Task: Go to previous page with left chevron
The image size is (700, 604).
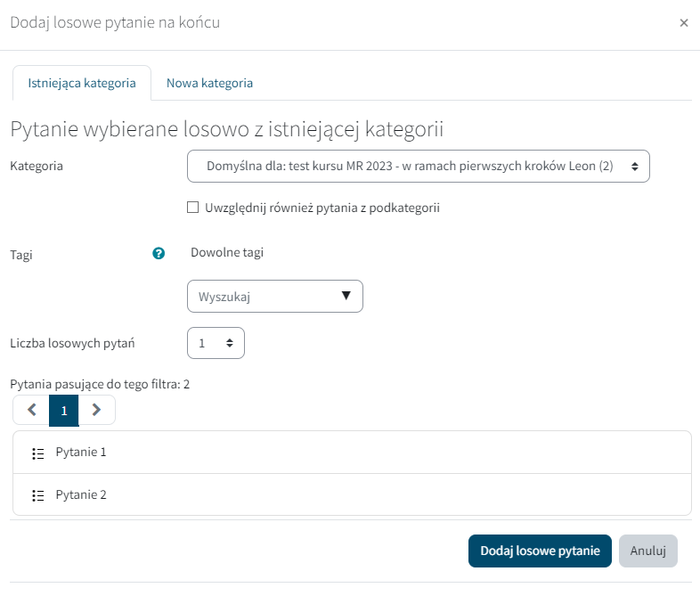Action: pyautogui.click(x=31, y=410)
